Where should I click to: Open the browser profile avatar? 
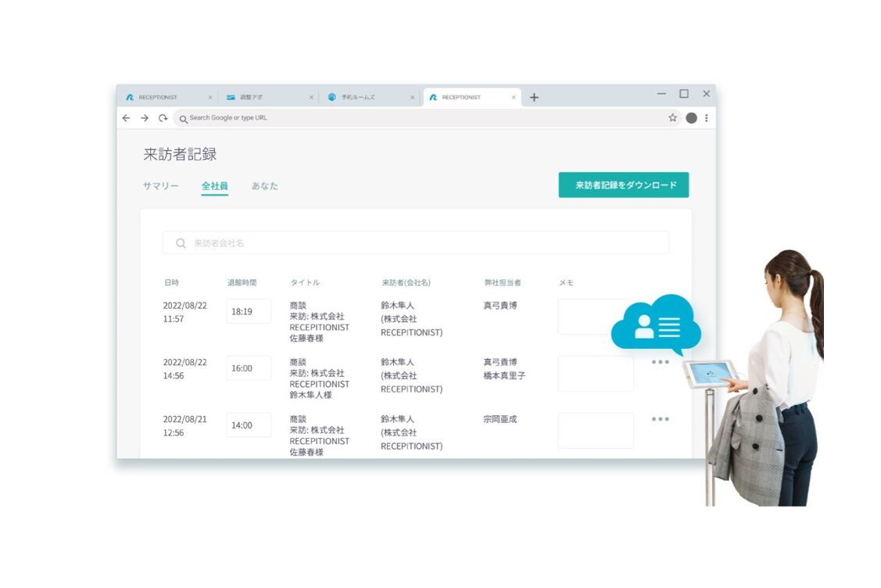coord(692,117)
